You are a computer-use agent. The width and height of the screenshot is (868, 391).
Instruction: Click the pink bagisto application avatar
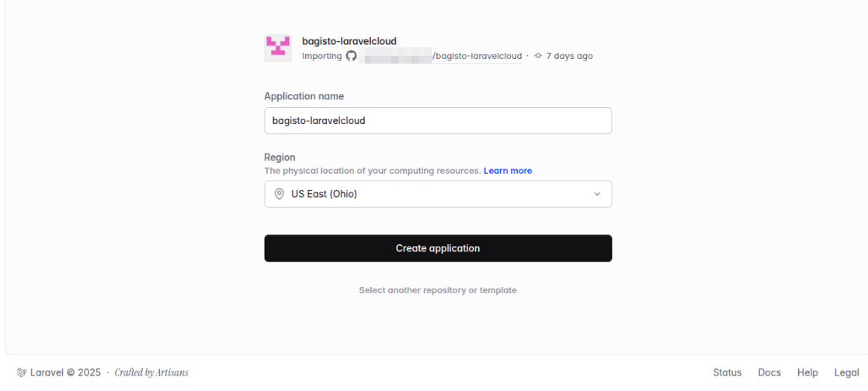pos(278,47)
